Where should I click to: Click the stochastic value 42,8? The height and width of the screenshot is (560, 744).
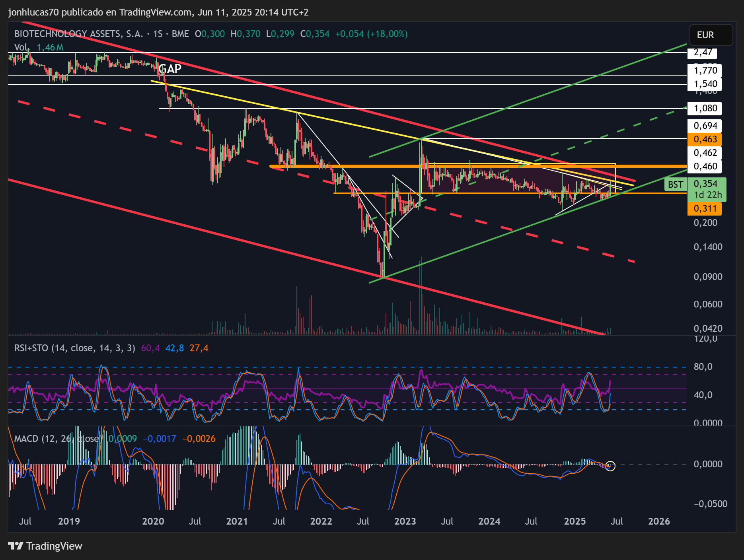[175, 348]
